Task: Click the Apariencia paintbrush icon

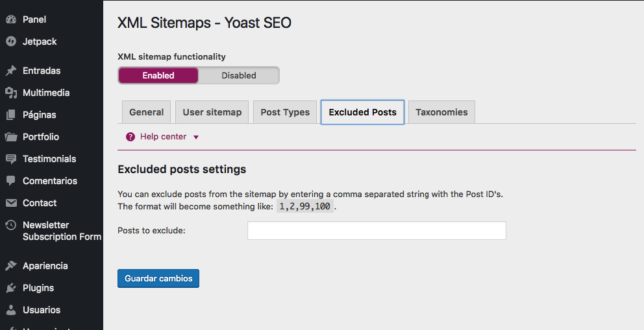Action: point(11,266)
